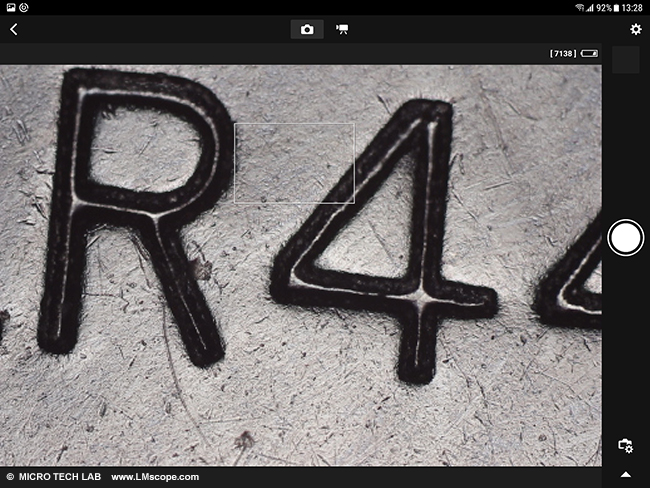Open the picture notification icon
Screen dimensions: 650x488
point(9,7)
